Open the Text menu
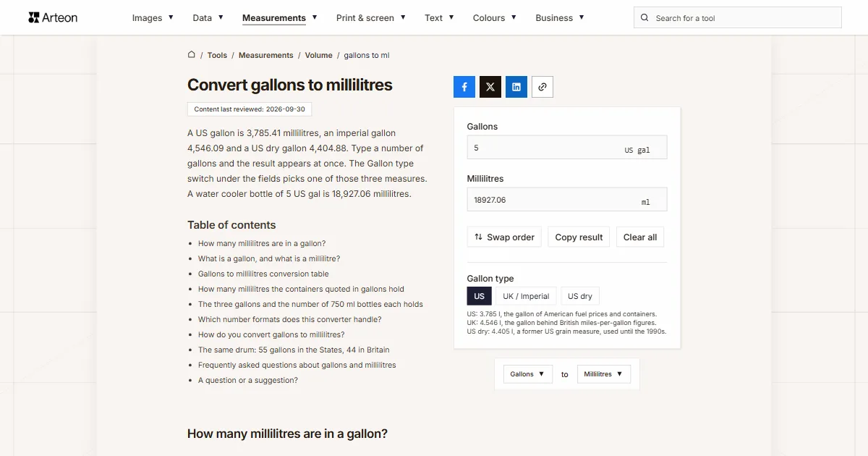Screen dimensions: 868x456 (439, 18)
